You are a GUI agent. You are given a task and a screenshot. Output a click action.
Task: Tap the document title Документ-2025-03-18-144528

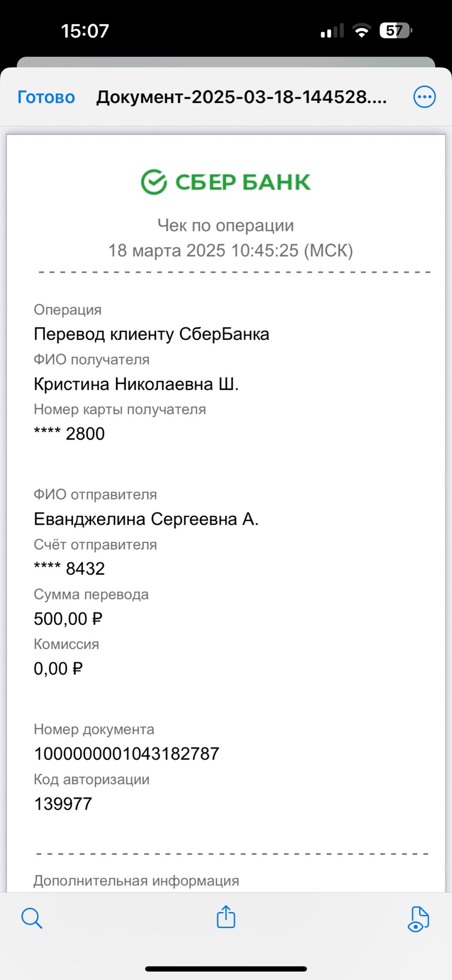241,97
